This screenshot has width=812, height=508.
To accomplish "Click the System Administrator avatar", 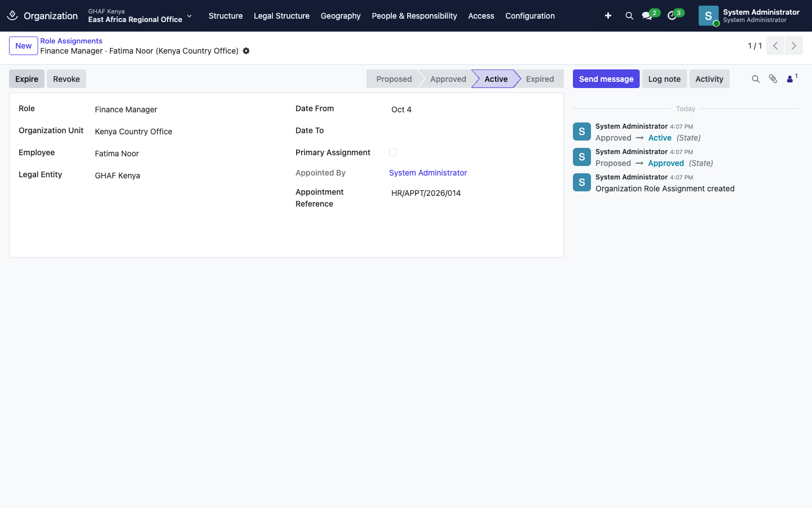I will click(708, 16).
